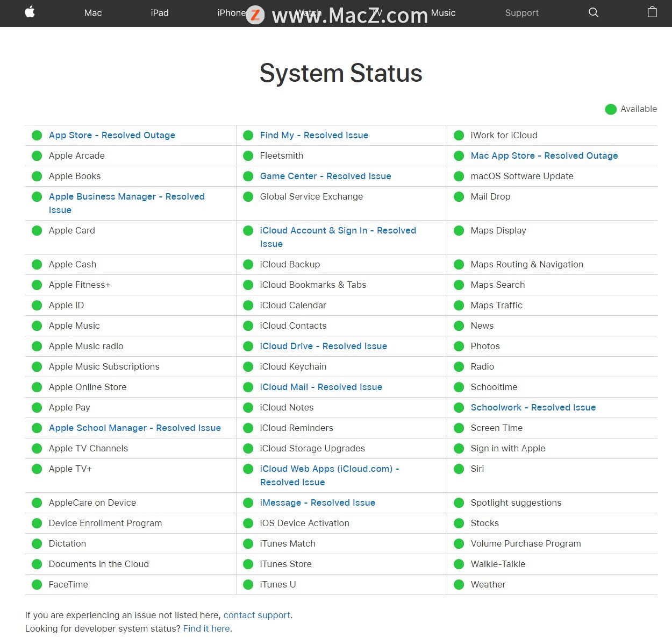
Task: Click the Sign in with Apple entry
Action: [508, 449]
